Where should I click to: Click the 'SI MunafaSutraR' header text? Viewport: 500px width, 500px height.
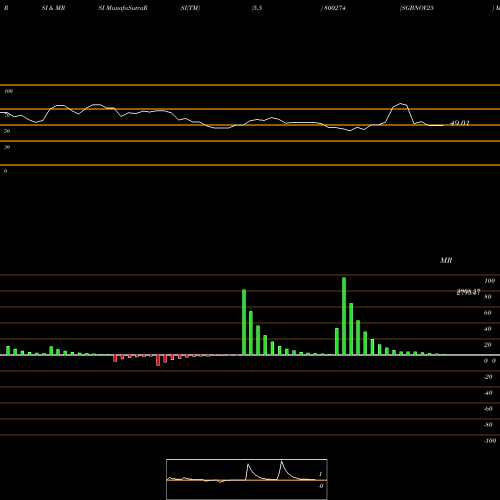pos(123,8)
